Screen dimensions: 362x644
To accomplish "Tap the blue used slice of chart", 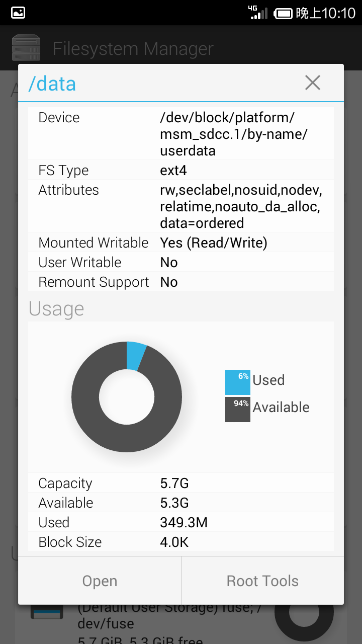I will pyautogui.click(x=135, y=356).
